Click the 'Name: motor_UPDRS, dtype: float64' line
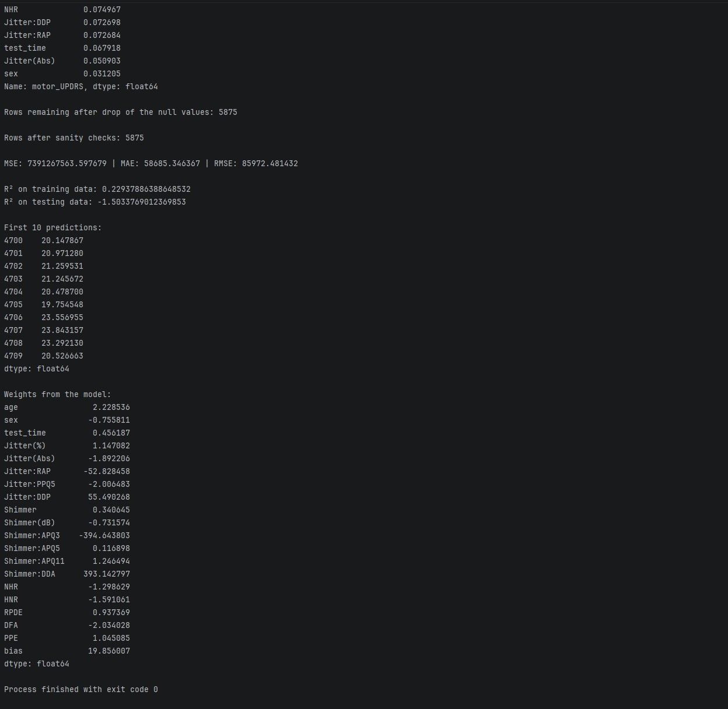728x709 pixels. pyautogui.click(x=80, y=87)
